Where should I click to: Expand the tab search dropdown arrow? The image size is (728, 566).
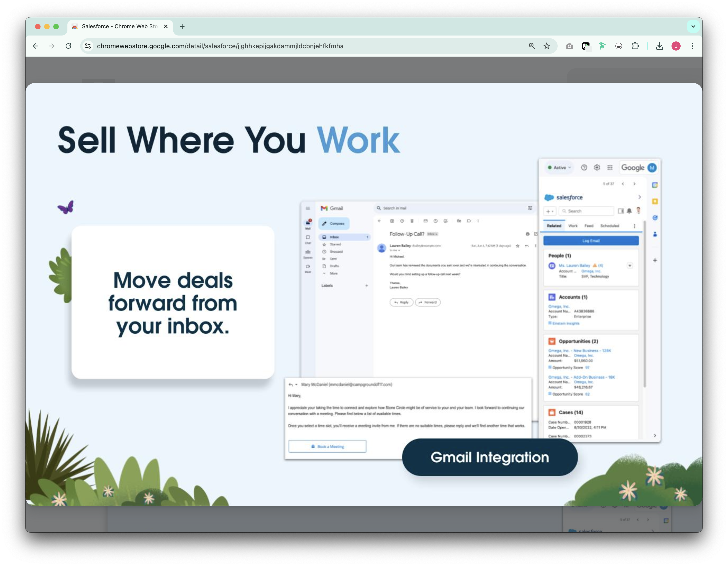[693, 26]
